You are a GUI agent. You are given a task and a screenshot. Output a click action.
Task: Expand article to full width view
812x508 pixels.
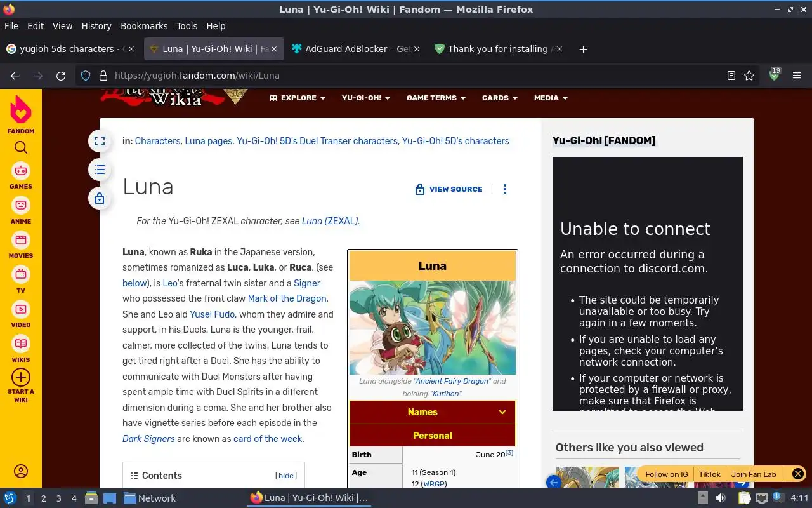100,141
